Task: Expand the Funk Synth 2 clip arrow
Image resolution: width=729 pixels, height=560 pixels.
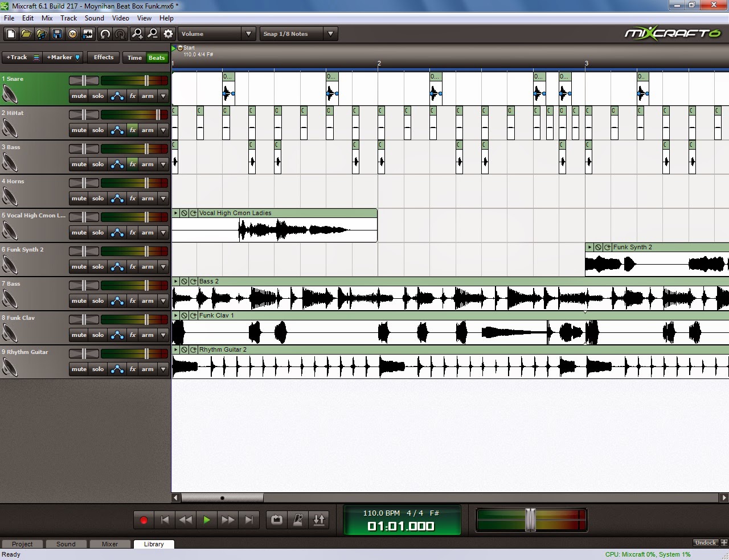Action: (x=590, y=247)
